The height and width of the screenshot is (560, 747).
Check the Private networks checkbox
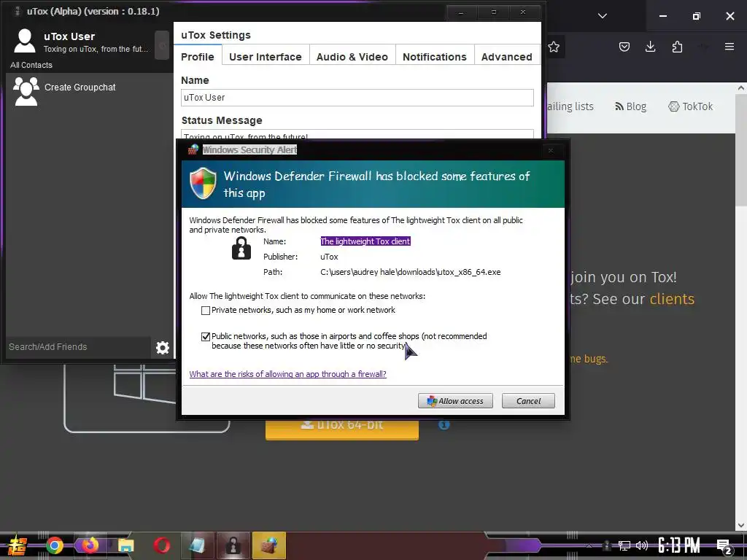point(206,311)
